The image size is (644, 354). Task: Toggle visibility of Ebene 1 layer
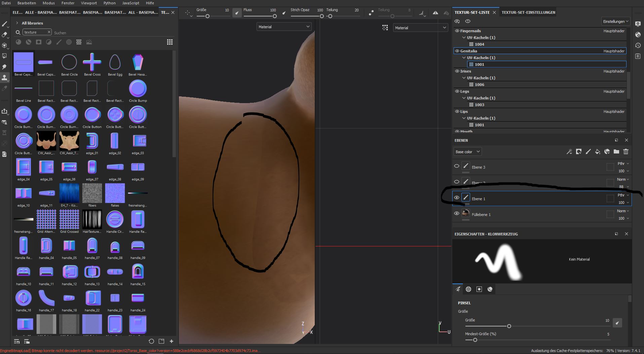click(x=457, y=197)
